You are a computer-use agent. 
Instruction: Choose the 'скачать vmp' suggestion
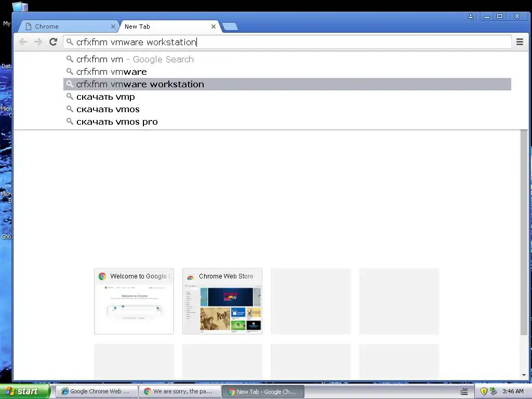click(287, 97)
